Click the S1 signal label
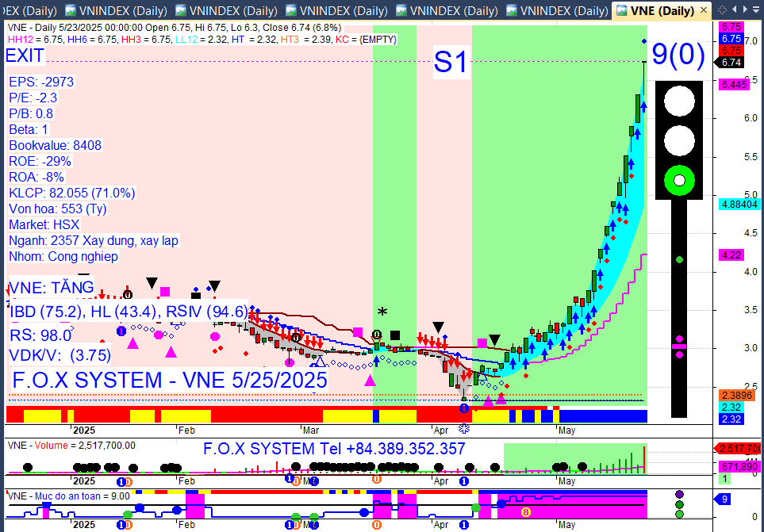The height and width of the screenshot is (532, 764). click(451, 63)
